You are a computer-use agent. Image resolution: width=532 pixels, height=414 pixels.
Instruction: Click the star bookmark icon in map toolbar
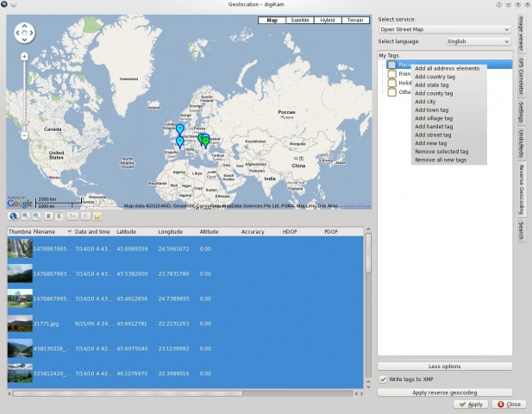[97, 216]
